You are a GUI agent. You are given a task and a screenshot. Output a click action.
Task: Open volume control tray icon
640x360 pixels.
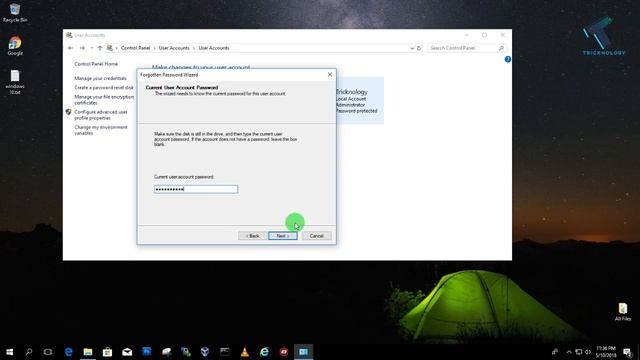588,352
